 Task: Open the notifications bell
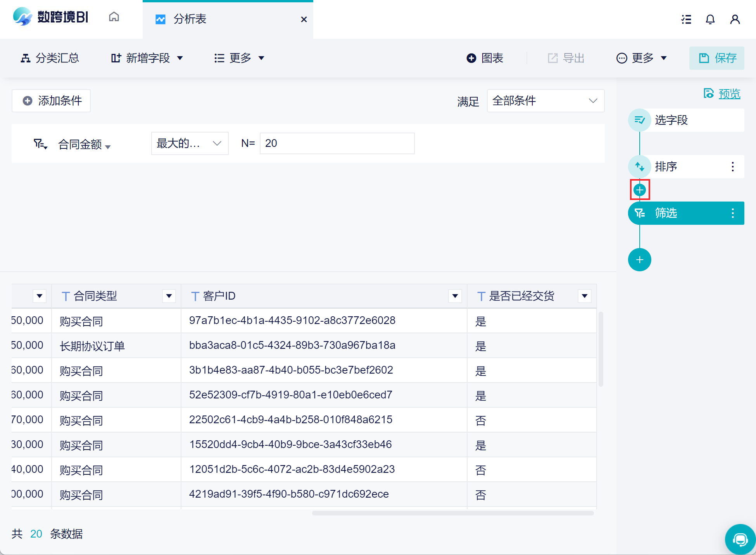coord(710,19)
